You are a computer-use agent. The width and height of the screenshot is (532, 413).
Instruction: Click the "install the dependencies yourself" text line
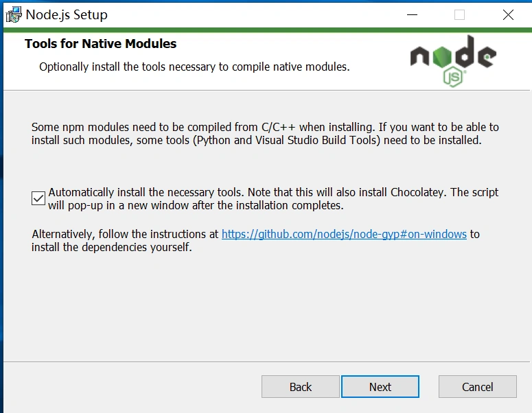112,248
